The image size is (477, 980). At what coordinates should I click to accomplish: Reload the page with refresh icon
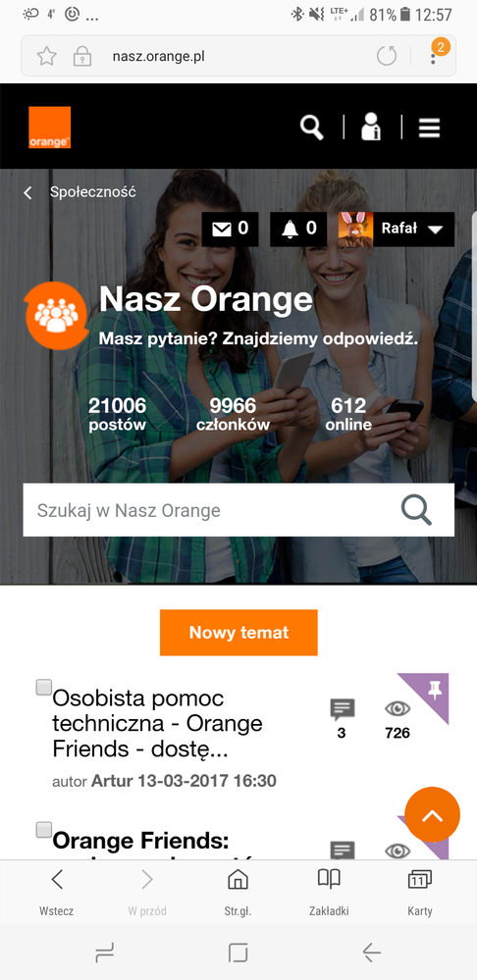click(x=387, y=57)
